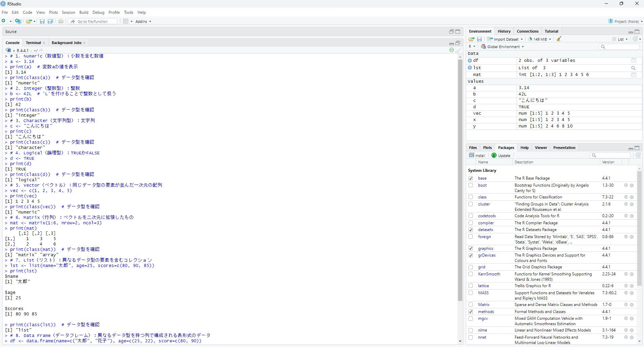Viewport: 644px width, 347px height.
Task: Remove the lattice package
Action: point(632,286)
